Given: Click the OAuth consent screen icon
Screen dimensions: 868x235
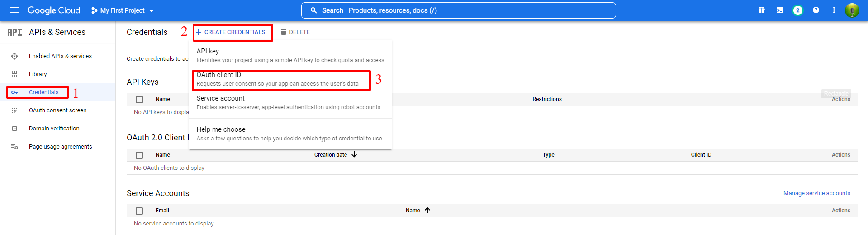Looking at the screenshot, I should [14, 110].
